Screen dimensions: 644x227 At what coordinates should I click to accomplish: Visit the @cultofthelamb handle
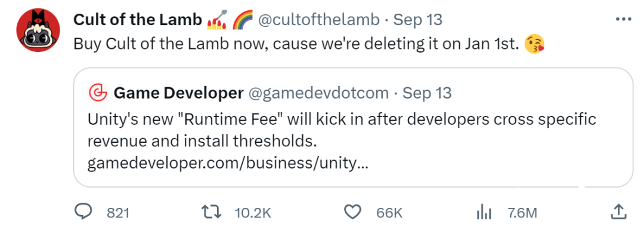click(x=318, y=19)
